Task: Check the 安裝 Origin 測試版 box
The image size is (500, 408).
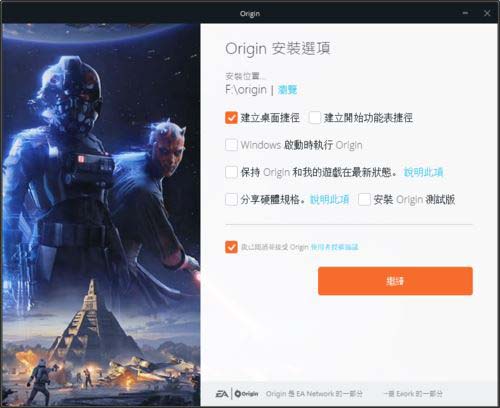Action: click(x=364, y=200)
